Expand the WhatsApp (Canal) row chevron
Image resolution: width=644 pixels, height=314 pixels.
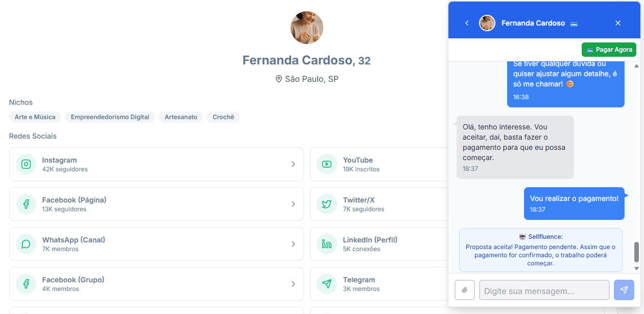click(293, 244)
